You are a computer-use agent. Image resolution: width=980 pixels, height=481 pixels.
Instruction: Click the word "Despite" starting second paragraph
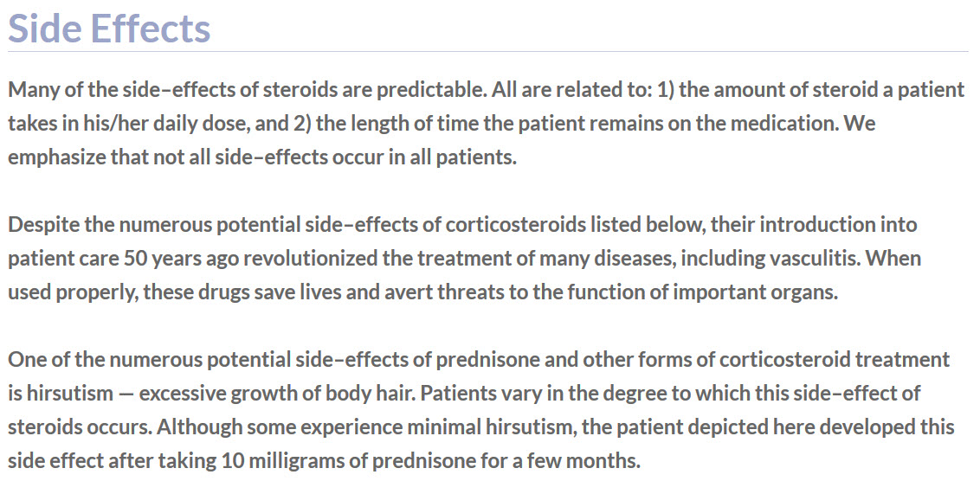(x=40, y=224)
